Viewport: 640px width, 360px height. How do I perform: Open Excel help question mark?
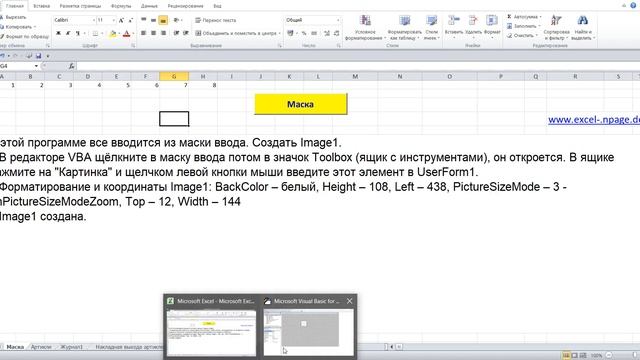[633, 5]
